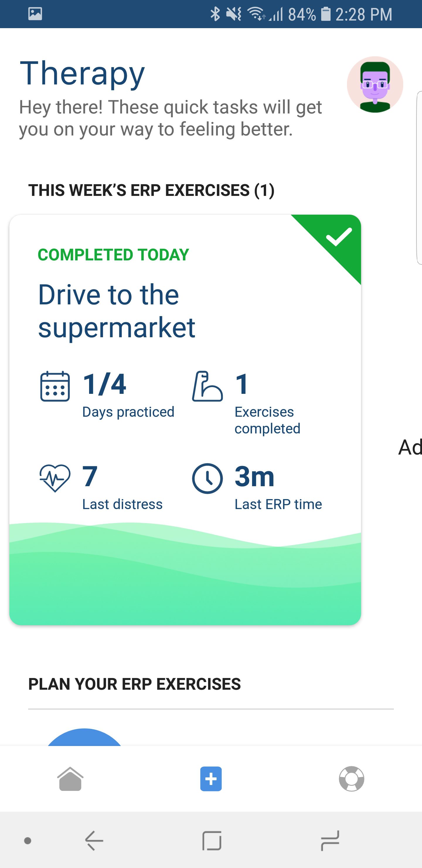The width and height of the screenshot is (422, 868).
Task: Open the profile avatar picture
Action: pos(375,84)
